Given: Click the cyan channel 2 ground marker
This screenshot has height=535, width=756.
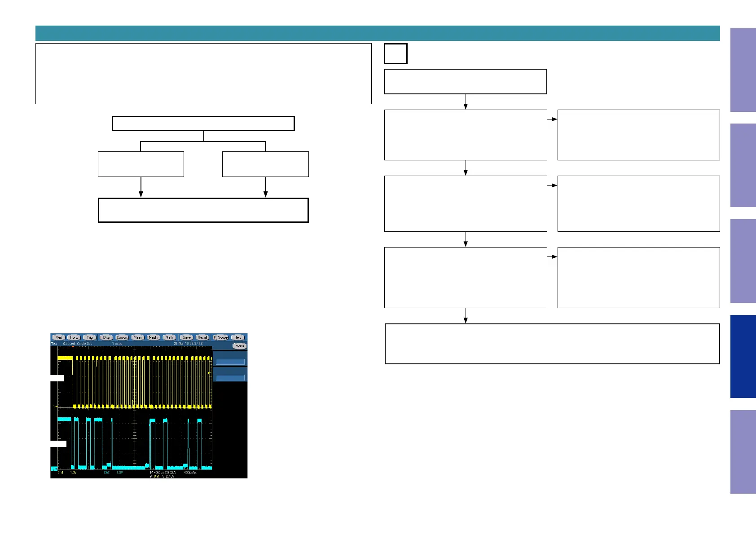Looking at the screenshot, I should [x=54, y=469].
